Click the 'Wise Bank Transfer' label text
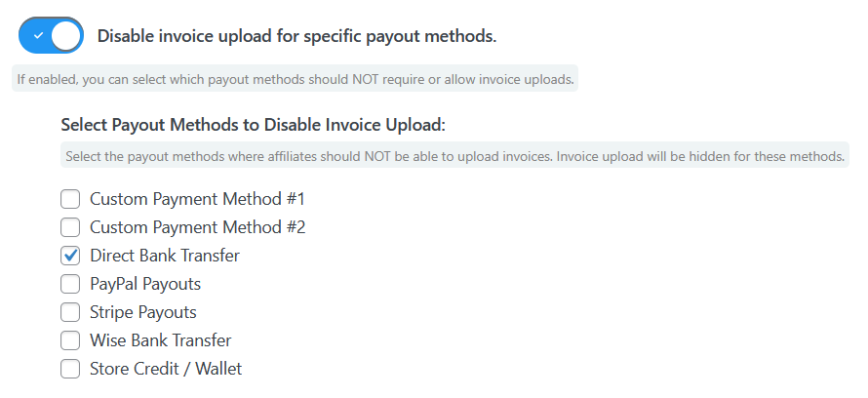The width and height of the screenshot is (868, 398). pyautogui.click(x=160, y=340)
